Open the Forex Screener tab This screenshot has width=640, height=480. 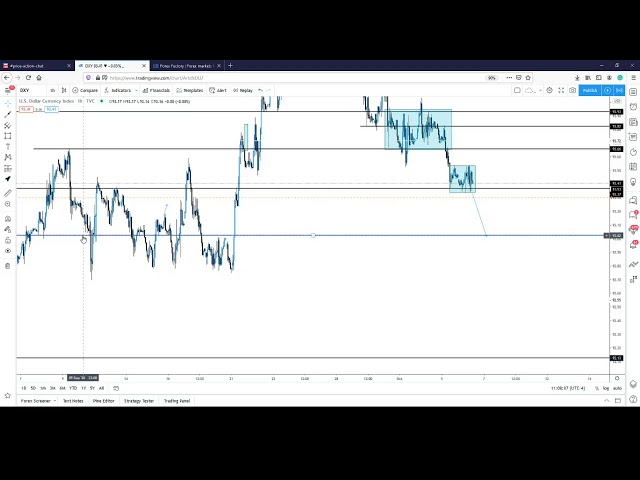coord(35,400)
